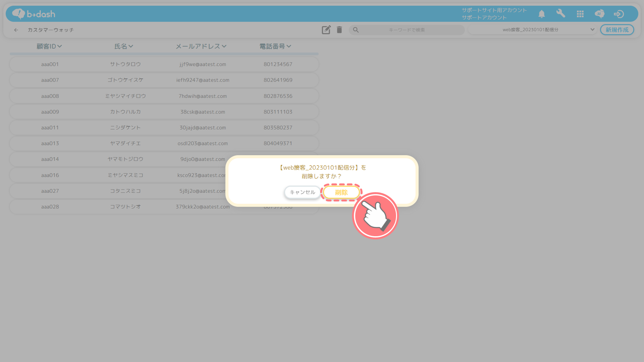
Task: Expand the 顧客ID column sort chevron
Action: tap(60, 46)
